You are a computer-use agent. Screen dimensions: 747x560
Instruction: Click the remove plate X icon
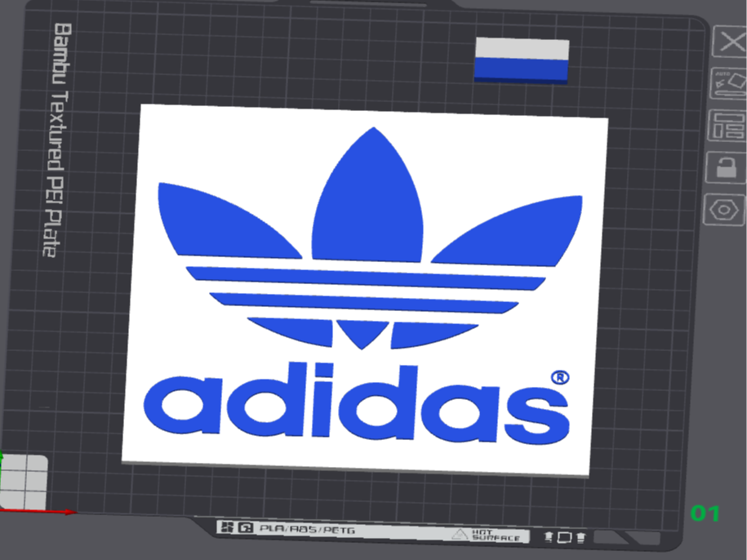731,42
